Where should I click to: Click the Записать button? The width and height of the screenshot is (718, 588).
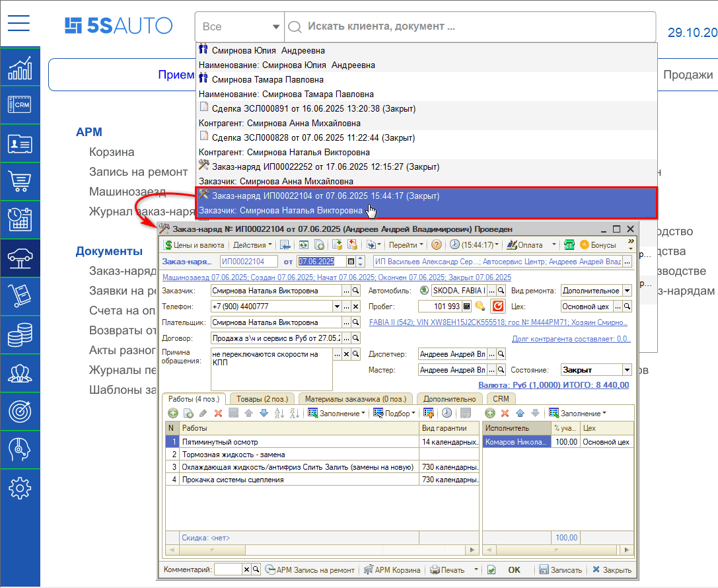[560, 570]
